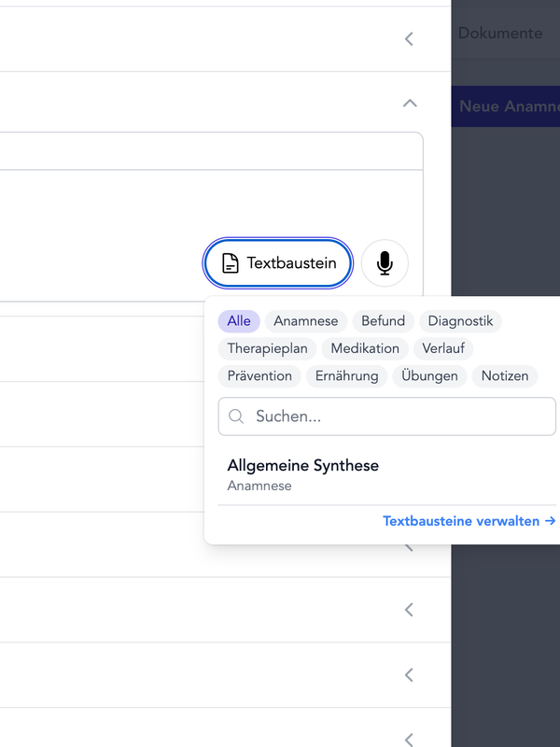The width and height of the screenshot is (560, 747).
Task: Pick the Übungen category chip
Action: pyautogui.click(x=429, y=376)
